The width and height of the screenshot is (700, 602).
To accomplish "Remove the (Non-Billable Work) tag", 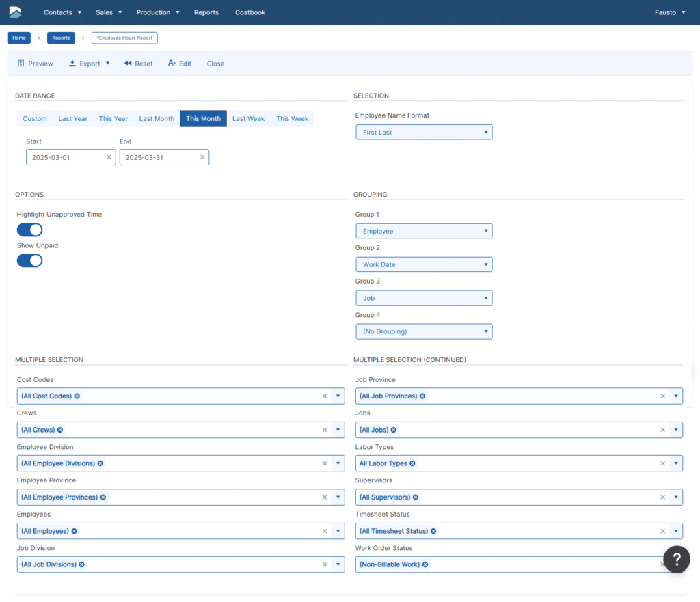I will click(425, 564).
